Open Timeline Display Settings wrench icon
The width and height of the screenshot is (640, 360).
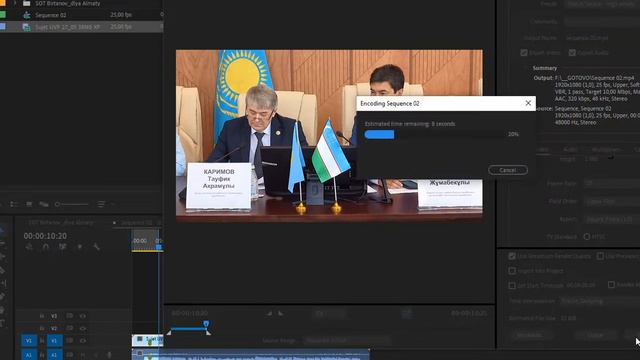tap(96, 247)
